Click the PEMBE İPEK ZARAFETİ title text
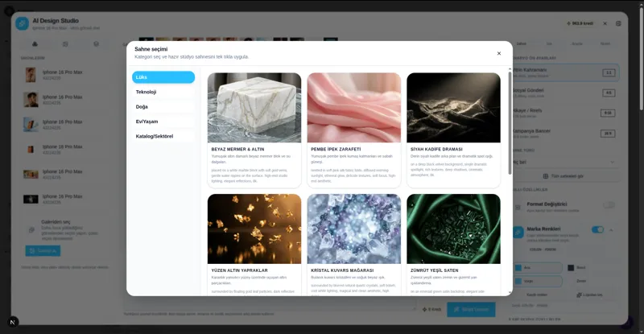Viewport: 644px width, 334px height. (x=336, y=150)
